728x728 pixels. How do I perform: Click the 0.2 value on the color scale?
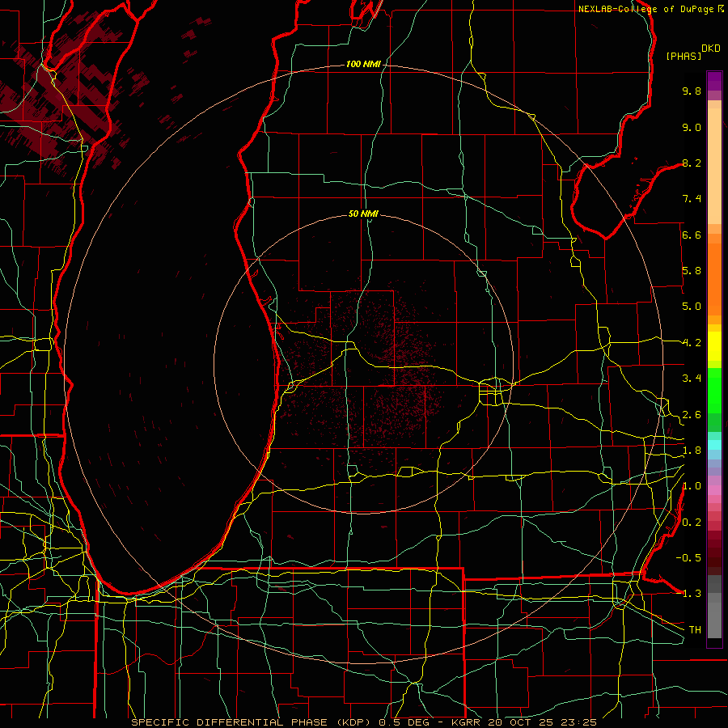(x=692, y=523)
